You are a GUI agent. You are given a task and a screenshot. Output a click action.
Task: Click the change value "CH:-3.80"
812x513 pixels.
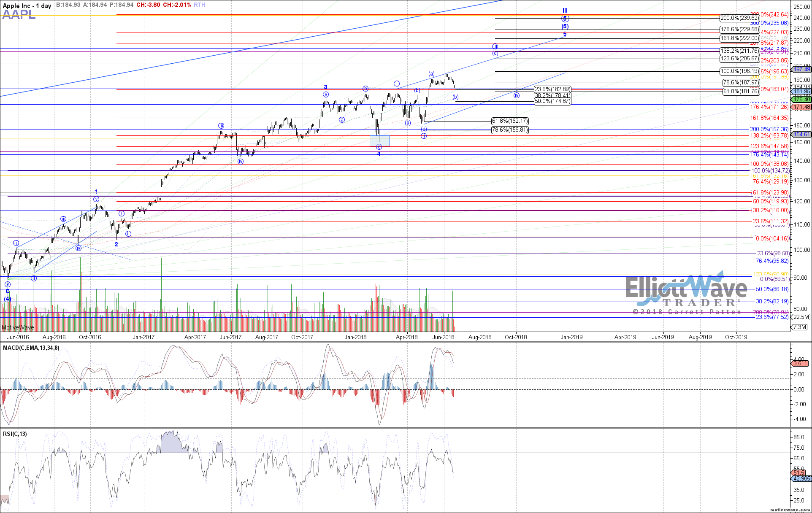(148, 5)
